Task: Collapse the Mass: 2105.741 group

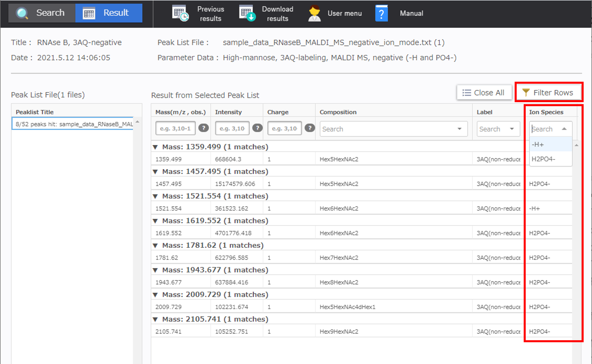Action: tap(155, 319)
